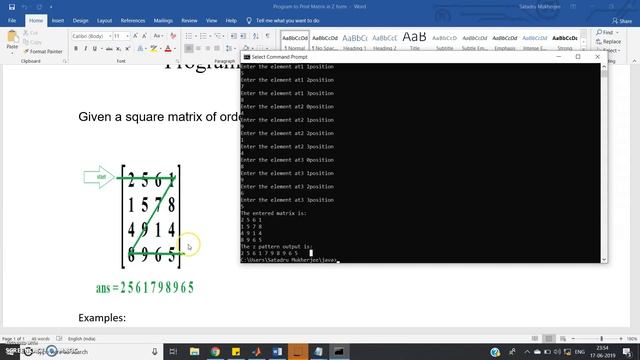Click the Sort icon

(256, 36)
